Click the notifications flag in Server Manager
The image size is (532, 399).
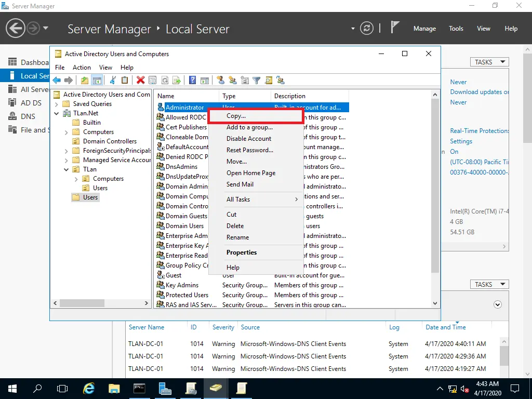[395, 27]
